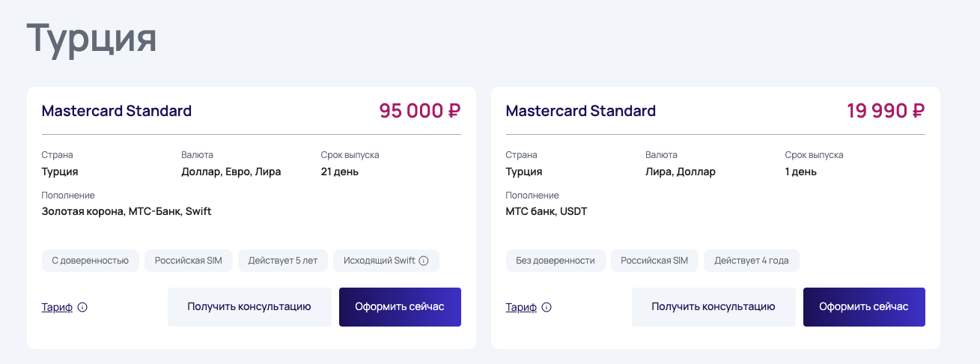Select the Без доверенности tag
980x364 pixels.
[x=556, y=261]
